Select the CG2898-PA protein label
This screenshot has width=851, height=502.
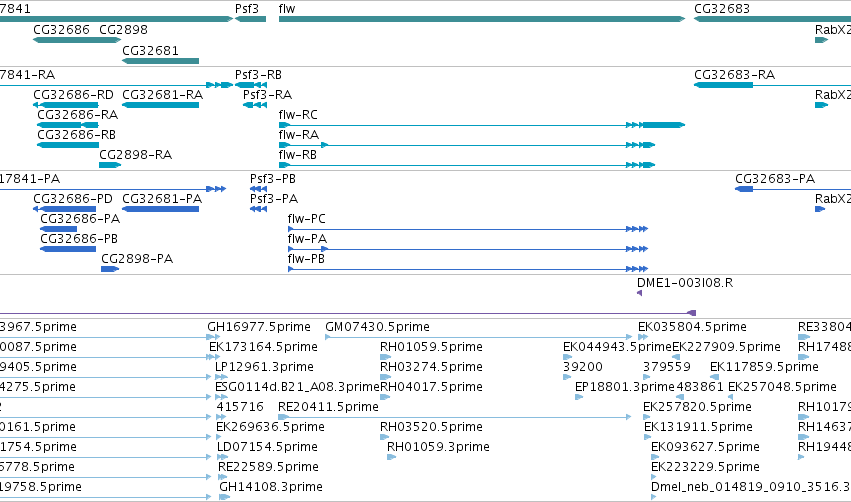pyautogui.click(x=137, y=259)
